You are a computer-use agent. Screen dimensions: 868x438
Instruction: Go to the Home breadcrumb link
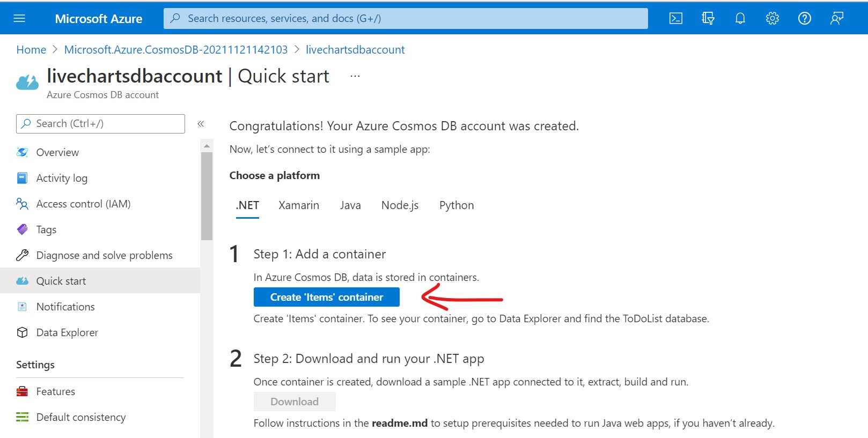pos(31,50)
